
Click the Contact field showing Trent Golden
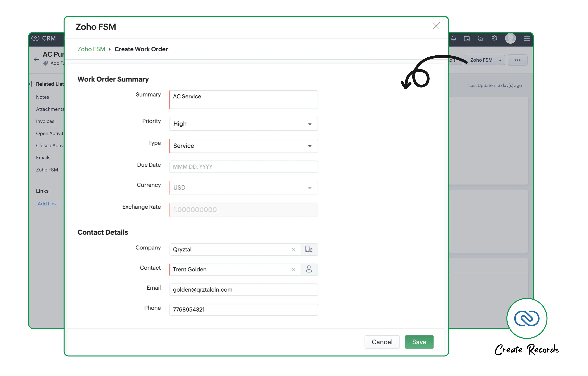(x=235, y=269)
